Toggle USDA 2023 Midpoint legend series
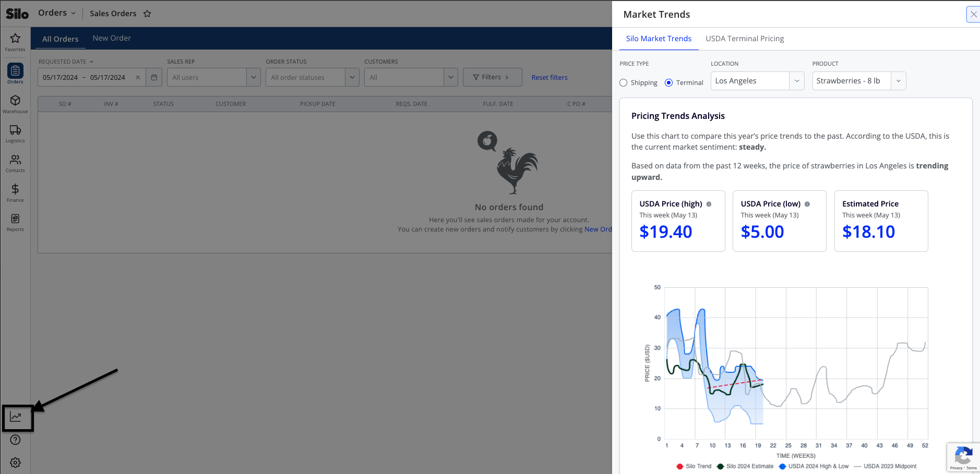 [885, 466]
